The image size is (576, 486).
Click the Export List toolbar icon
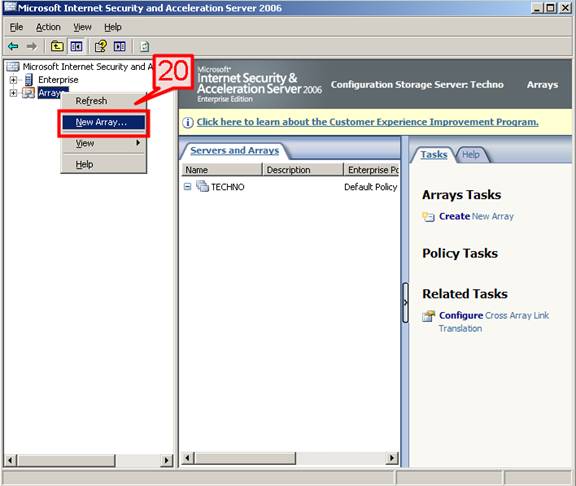point(145,46)
